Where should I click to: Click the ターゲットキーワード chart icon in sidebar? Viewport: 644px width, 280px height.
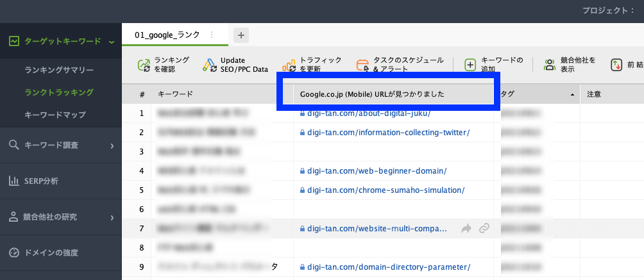click(14, 41)
